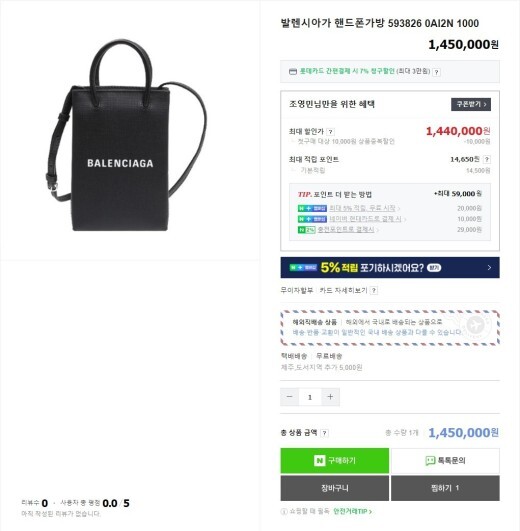The height and width of the screenshot is (531, 520).
Task: Click the 쿠폰받기 button
Action: [x=471, y=104]
